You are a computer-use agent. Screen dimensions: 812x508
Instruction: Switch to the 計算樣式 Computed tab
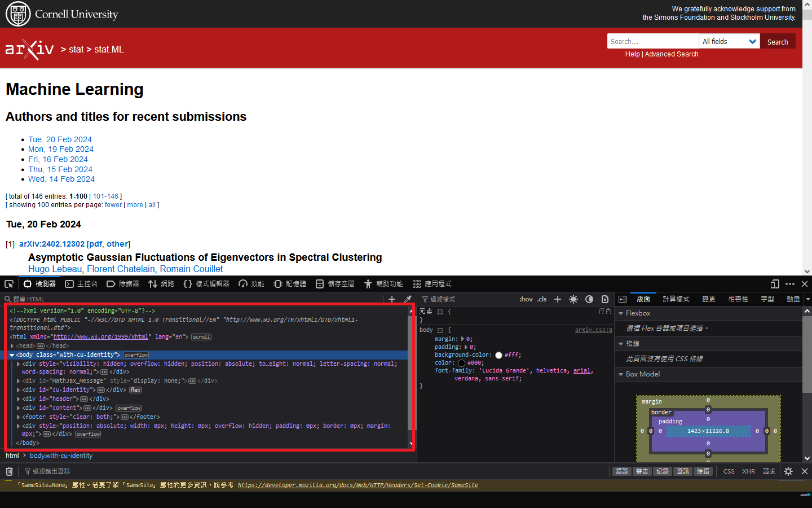coord(676,299)
